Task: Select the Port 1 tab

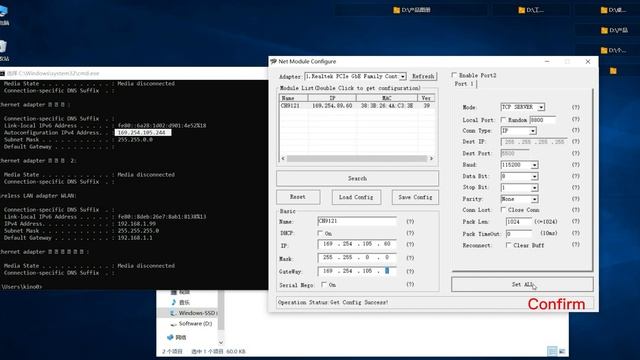Action: [464, 84]
